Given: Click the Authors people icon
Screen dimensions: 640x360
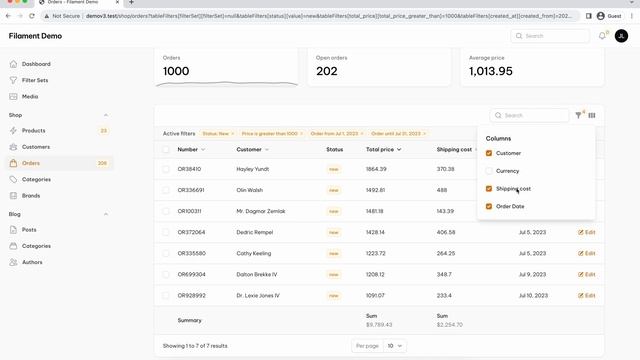Looking at the screenshot, I should pos(13,262).
